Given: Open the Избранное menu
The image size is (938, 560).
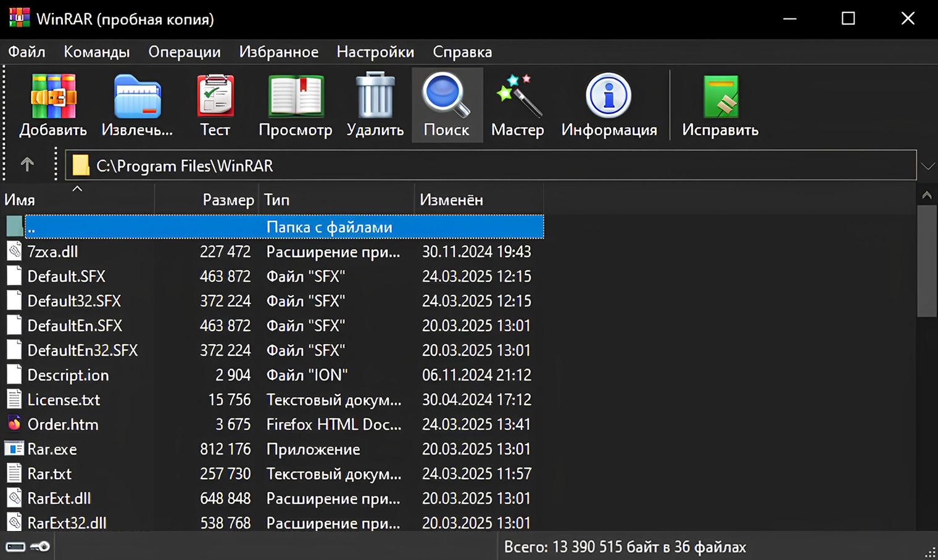Looking at the screenshot, I should tap(279, 52).
